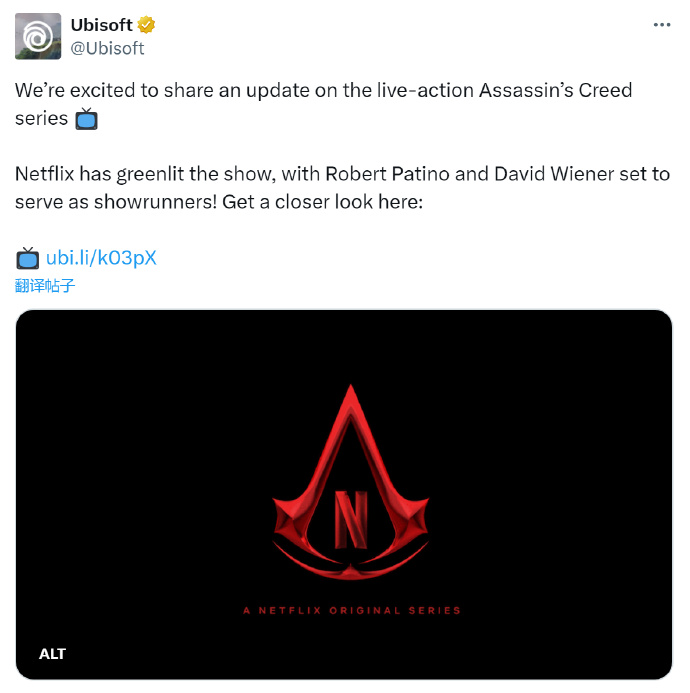Image resolution: width=690 pixels, height=693 pixels.
Task: Open the three-dot more options menu
Action: [x=662, y=25]
